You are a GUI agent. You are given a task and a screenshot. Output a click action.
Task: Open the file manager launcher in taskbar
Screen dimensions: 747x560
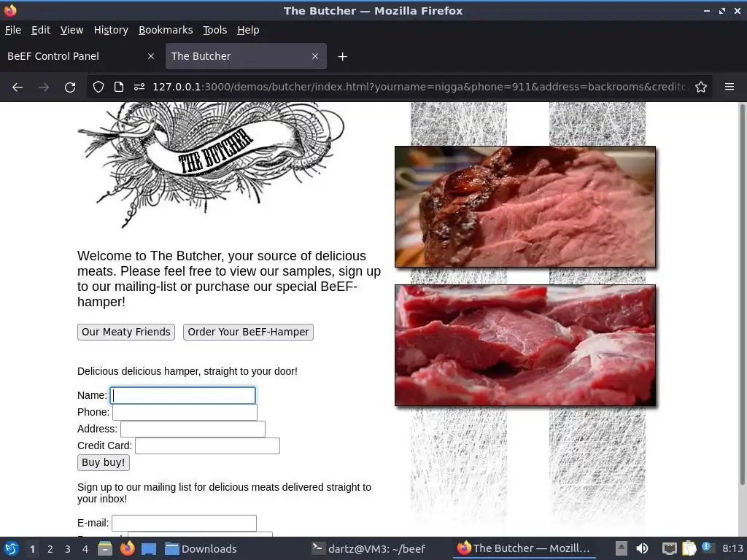coord(105,548)
